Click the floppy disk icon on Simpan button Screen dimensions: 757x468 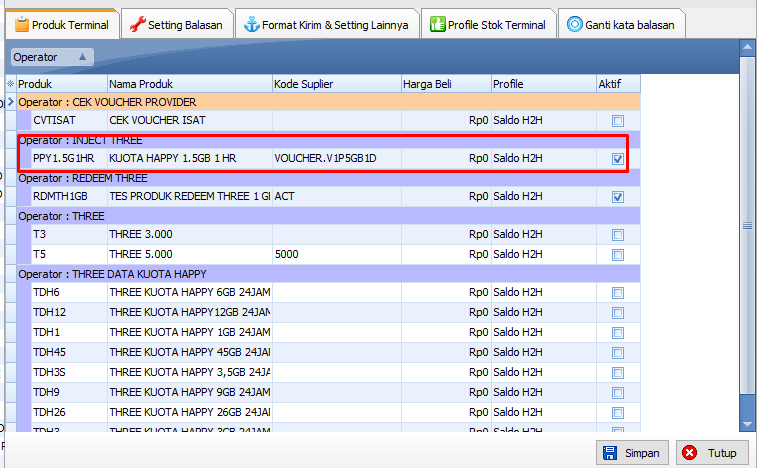pyautogui.click(x=610, y=453)
